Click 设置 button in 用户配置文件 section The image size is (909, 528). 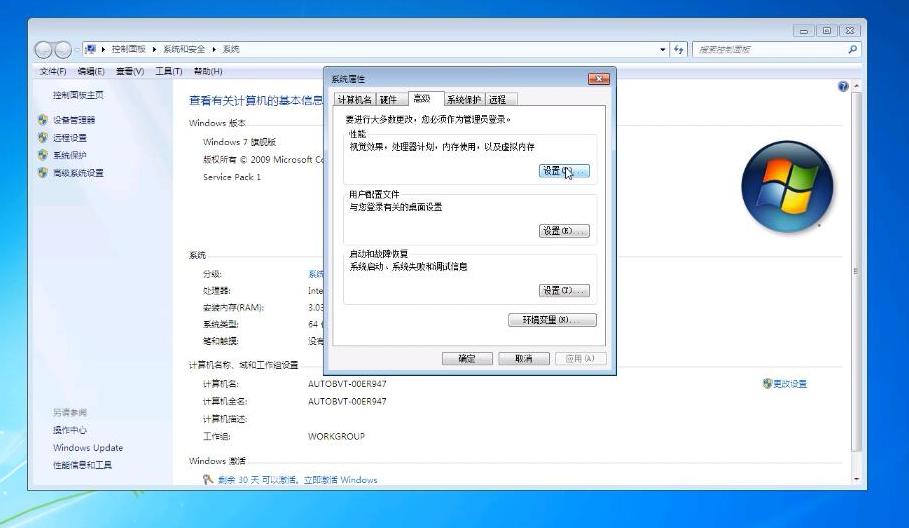(x=564, y=231)
